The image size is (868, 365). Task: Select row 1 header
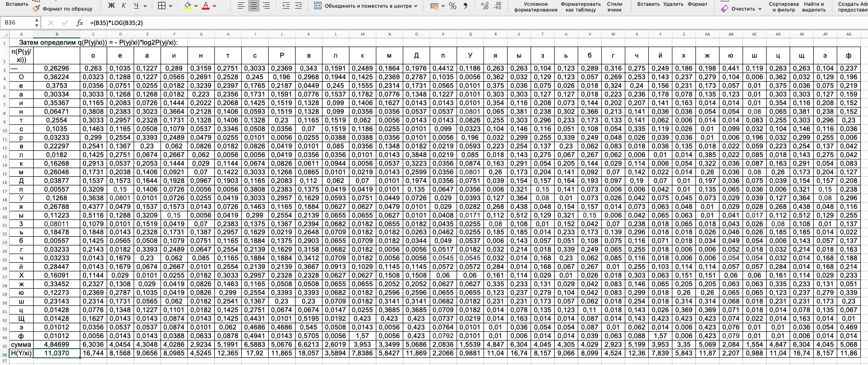(4, 42)
